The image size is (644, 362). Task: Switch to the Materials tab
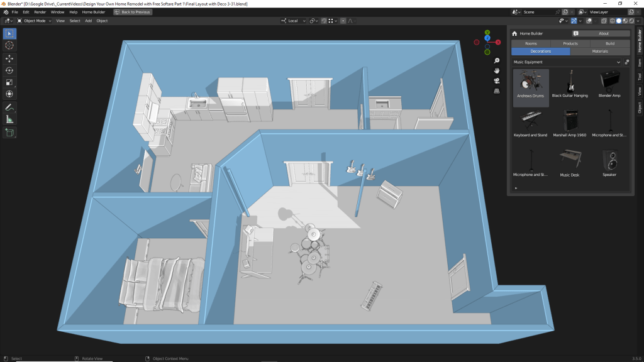tap(600, 52)
